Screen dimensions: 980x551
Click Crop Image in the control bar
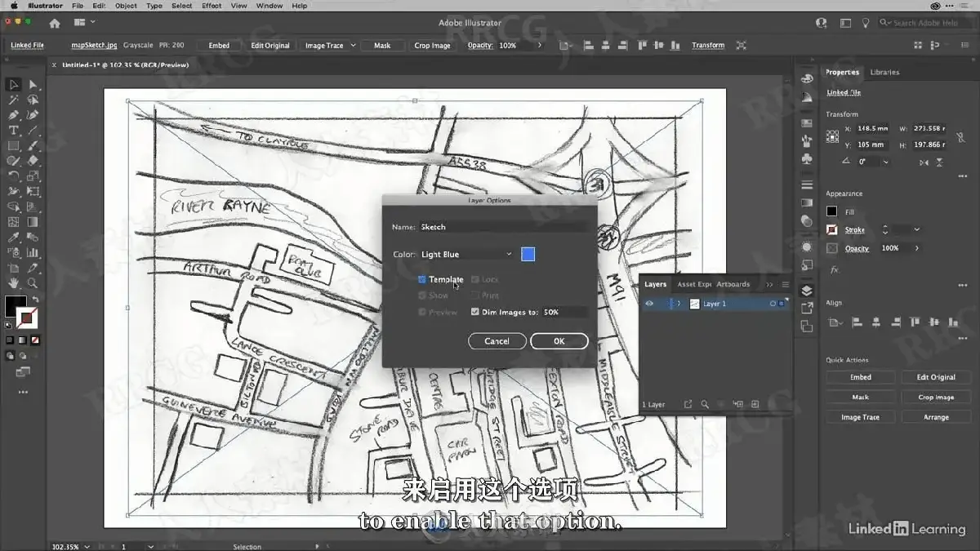[432, 46]
